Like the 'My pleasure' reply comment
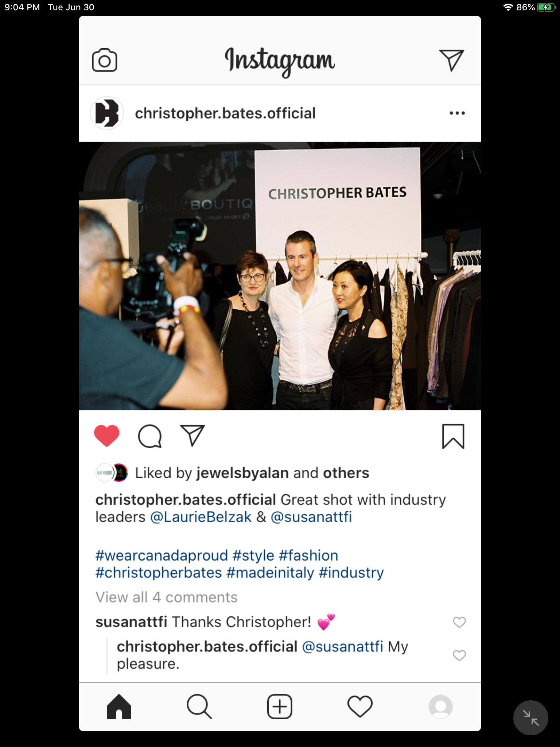560x747 pixels. 459,655
